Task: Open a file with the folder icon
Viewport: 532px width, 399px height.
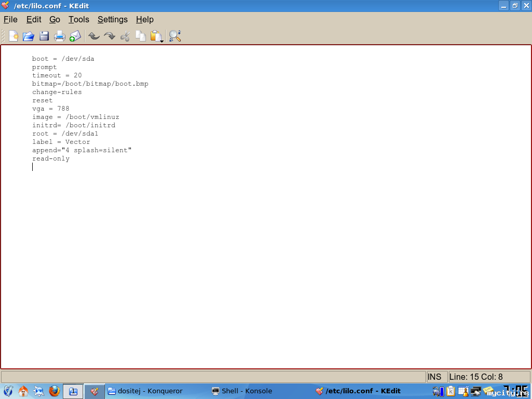Action: point(29,36)
